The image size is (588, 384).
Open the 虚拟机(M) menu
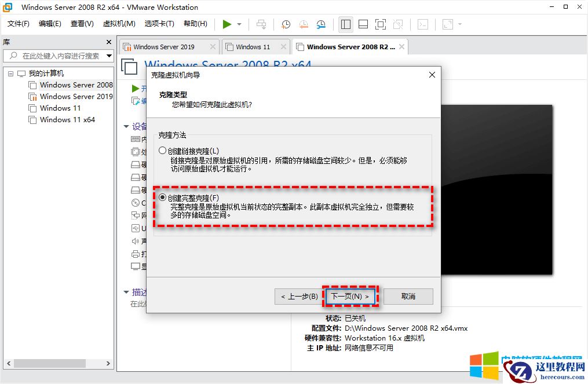[x=119, y=24]
